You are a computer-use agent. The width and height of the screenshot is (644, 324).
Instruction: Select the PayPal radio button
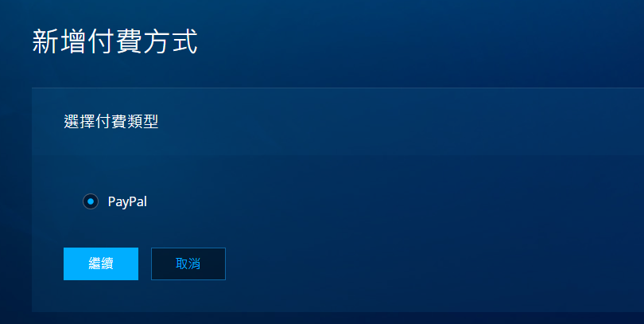click(91, 201)
